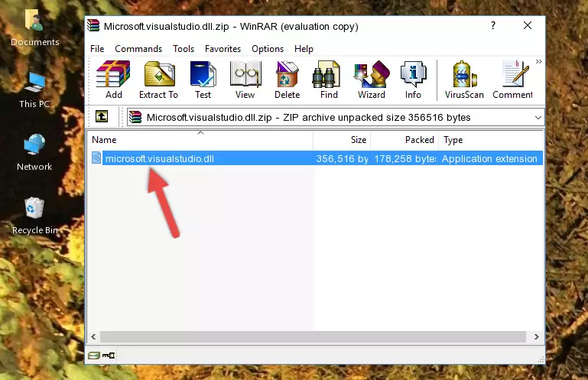The width and height of the screenshot is (588, 380).
Task: Click the Add toolbar icon
Action: pyautogui.click(x=113, y=80)
